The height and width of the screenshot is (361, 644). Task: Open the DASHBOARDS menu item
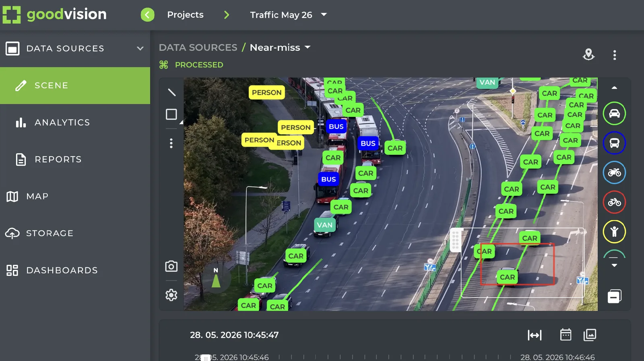(75, 270)
